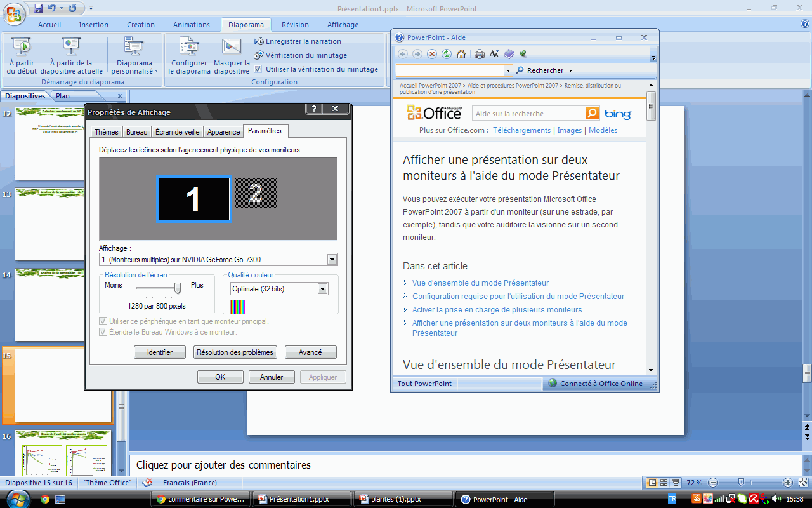The width and height of the screenshot is (812, 508).
Task: Open the Qualité couleur dropdown
Action: tap(323, 289)
